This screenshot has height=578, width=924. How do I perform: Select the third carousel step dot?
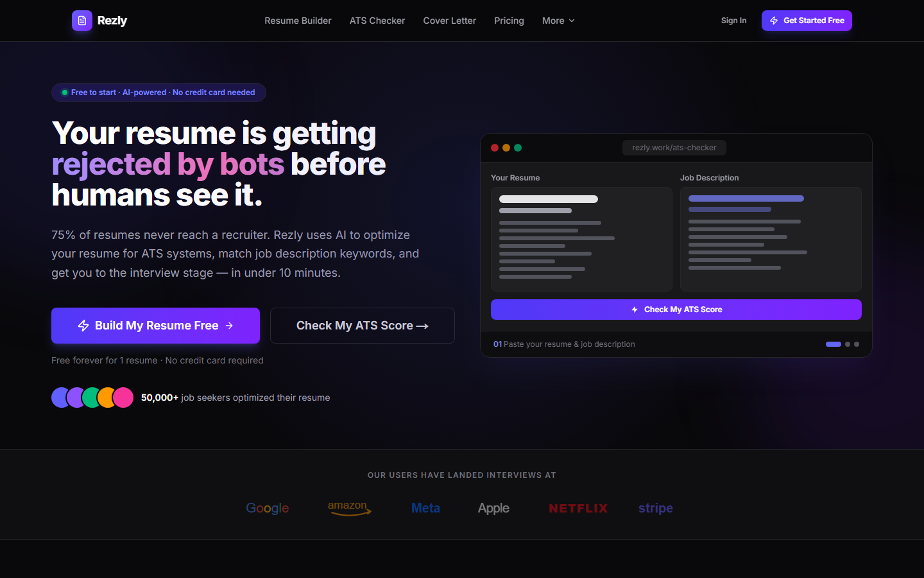tap(857, 344)
